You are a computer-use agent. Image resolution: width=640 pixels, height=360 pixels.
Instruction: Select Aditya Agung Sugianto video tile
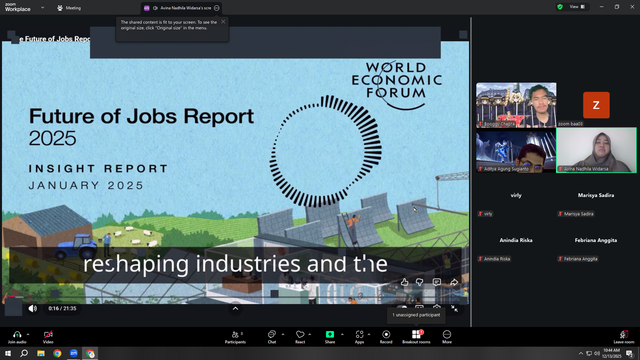(516, 150)
